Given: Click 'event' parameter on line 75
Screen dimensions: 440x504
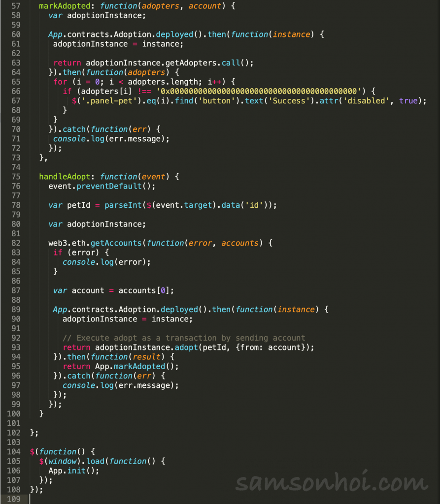Looking at the screenshot, I should pyautogui.click(x=153, y=177).
